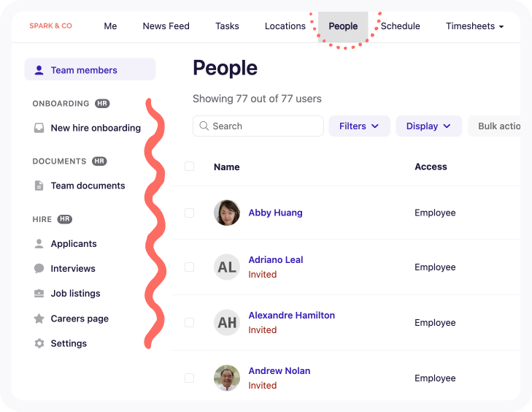This screenshot has height=412, width=532.
Task: Click Invited status under Adriano Leal
Action: click(263, 275)
